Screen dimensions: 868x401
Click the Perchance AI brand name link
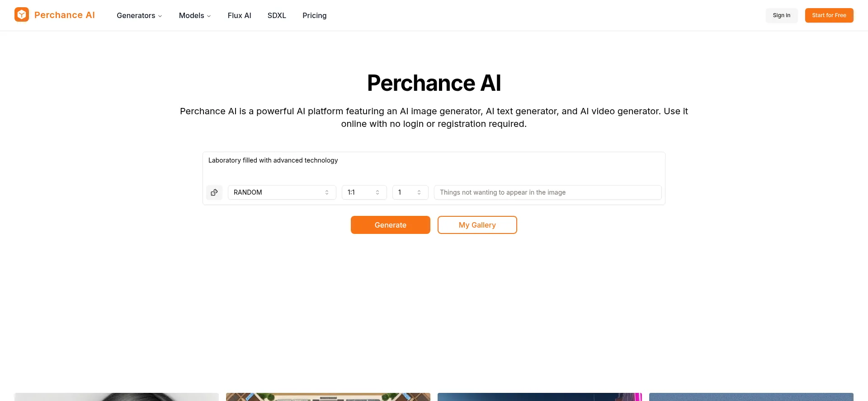[65, 15]
